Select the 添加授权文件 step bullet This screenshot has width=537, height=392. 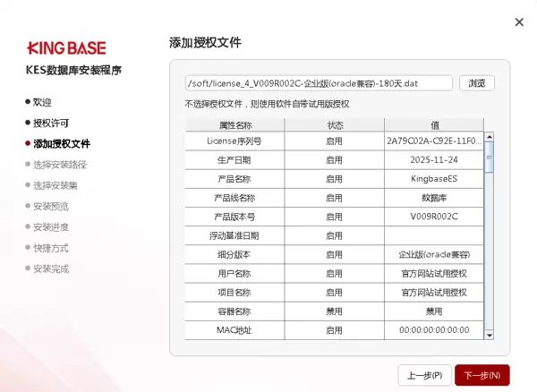tap(28, 143)
